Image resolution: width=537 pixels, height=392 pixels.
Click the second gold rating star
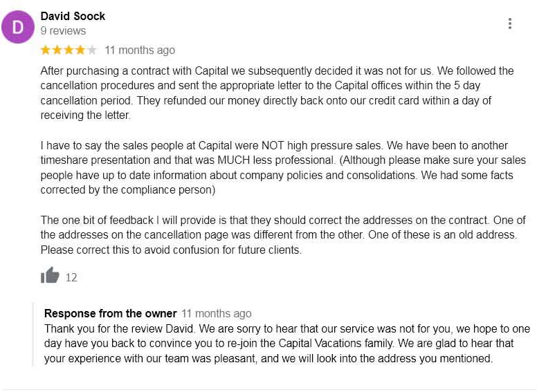[x=57, y=50]
